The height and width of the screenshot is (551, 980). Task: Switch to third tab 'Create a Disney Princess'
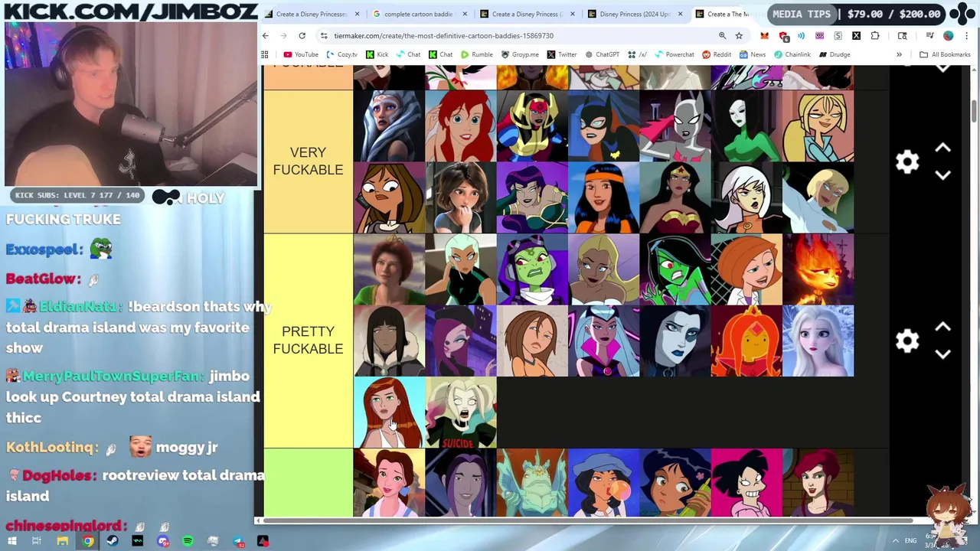pyautogui.click(x=527, y=14)
